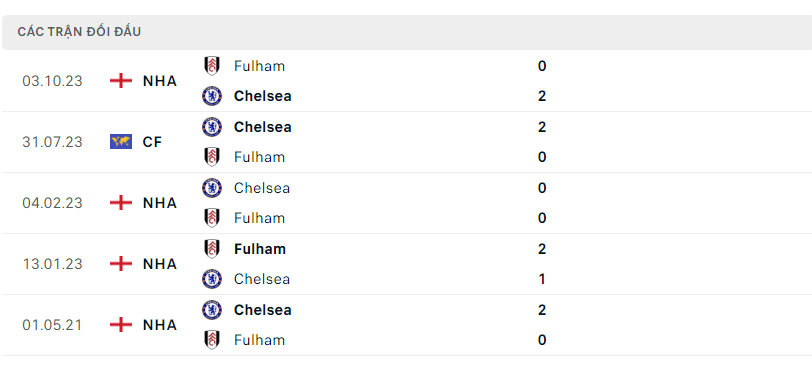The width and height of the screenshot is (812, 365).
Task: Open the 03.10.23 match date row
Action: (x=406, y=81)
